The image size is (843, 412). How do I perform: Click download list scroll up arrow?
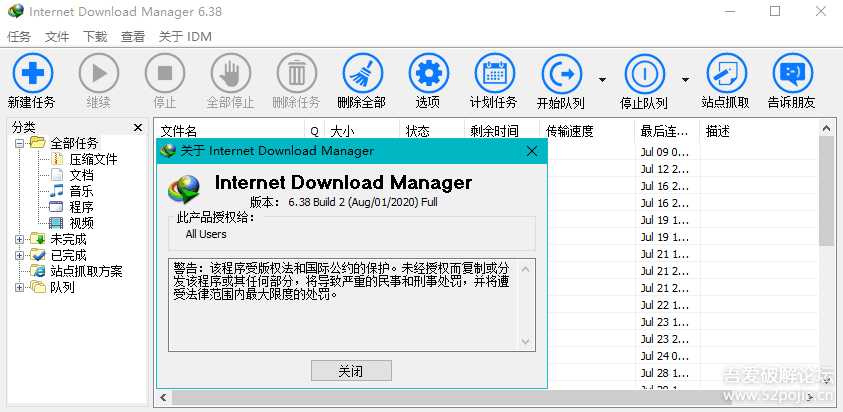tap(826, 128)
